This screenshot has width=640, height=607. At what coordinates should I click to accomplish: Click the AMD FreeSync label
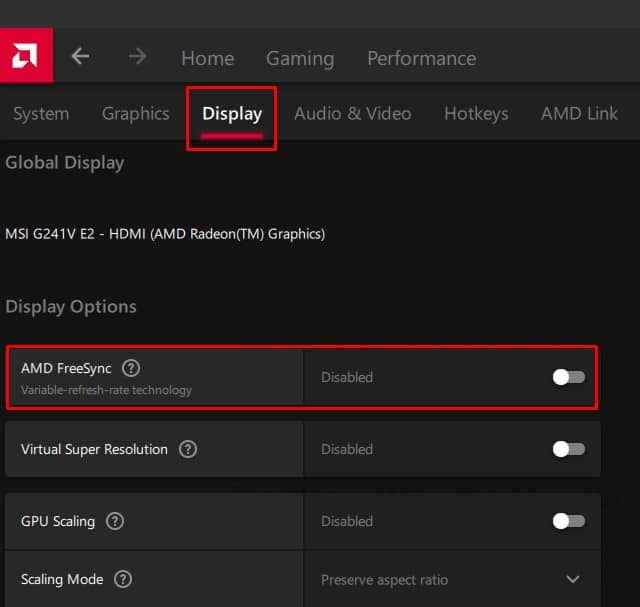click(x=66, y=369)
